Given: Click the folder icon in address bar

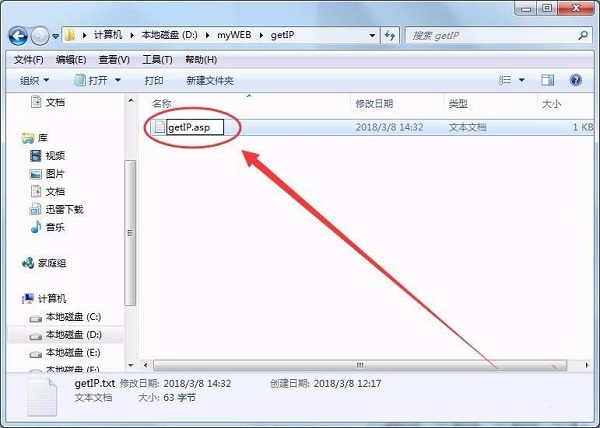Looking at the screenshot, I should 70,35.
